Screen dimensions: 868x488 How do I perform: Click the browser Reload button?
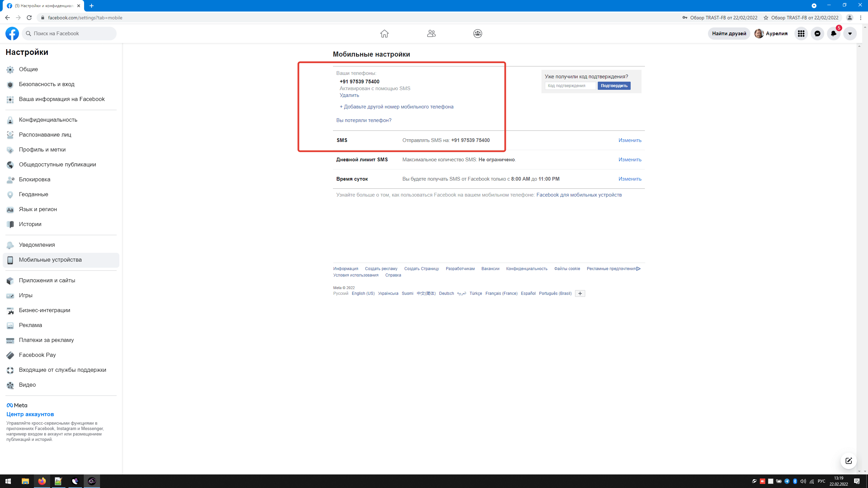(29, 18)
